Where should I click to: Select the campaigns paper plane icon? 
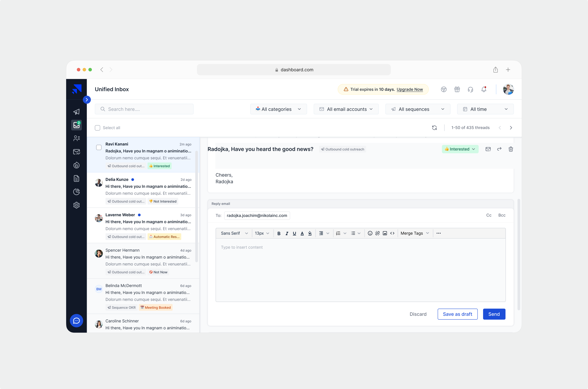(76, 112)
